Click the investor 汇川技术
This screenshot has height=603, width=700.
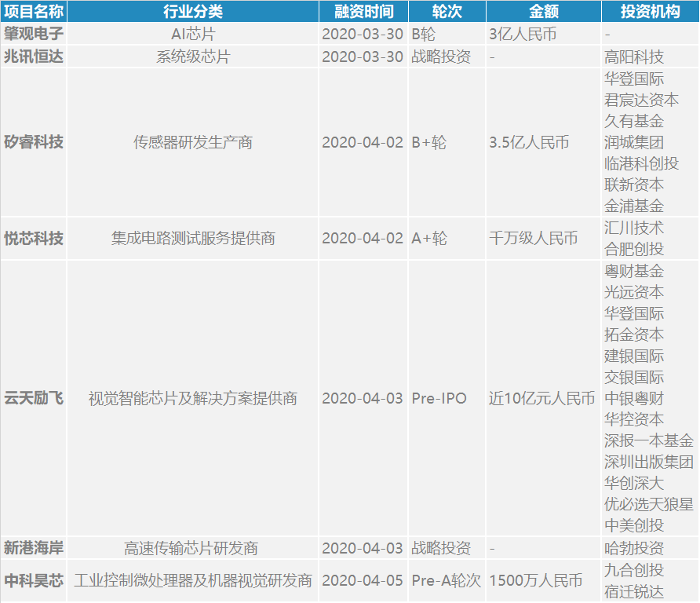click(x=634, y=228)
